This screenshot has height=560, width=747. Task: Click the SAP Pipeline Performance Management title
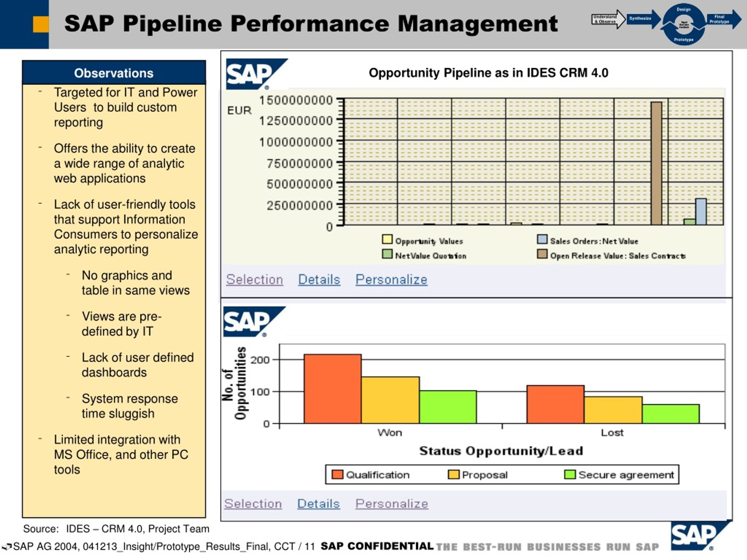coord(311,24)
